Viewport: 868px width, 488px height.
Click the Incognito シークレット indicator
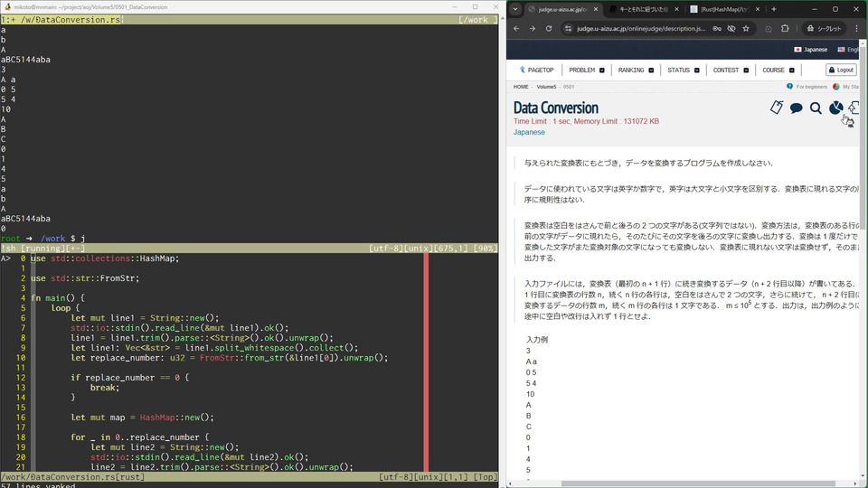[x=824, y=28]
